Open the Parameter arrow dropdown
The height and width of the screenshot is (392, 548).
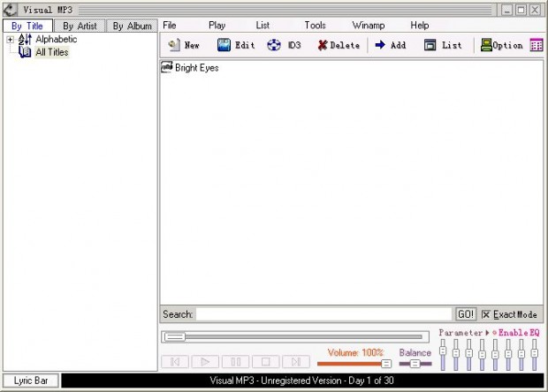[x=487, y=333]
